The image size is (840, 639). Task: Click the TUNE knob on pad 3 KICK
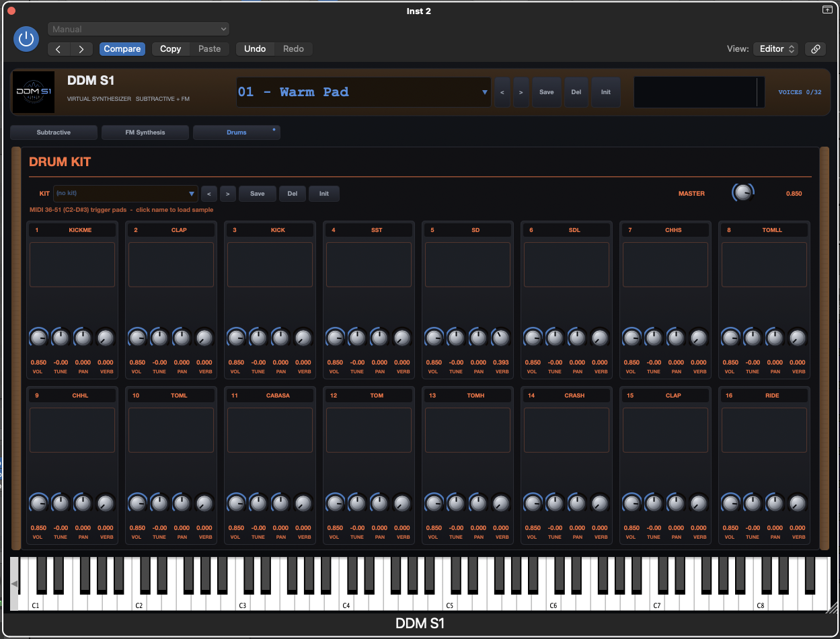tap(258, 338)
